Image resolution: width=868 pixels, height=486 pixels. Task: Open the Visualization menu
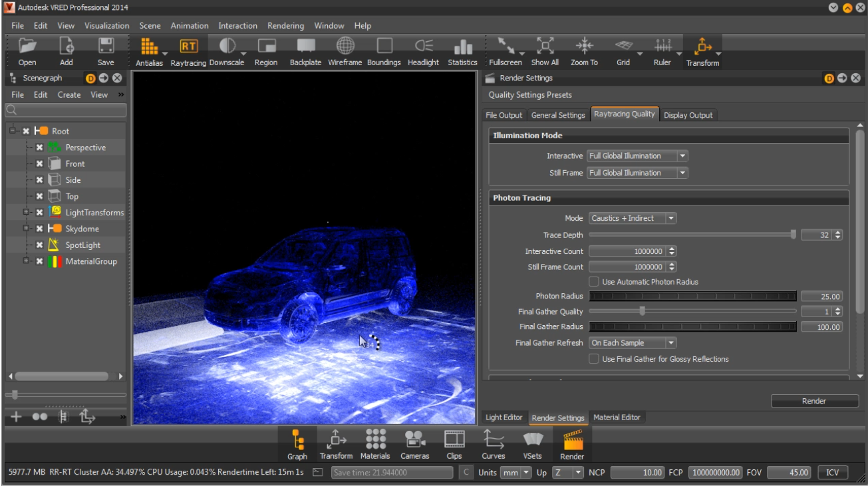click(x=106, y=26)
